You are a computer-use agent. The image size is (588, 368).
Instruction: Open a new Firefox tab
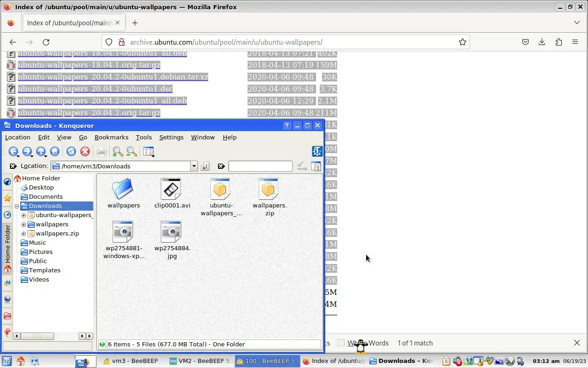click(x=135, y=23)
